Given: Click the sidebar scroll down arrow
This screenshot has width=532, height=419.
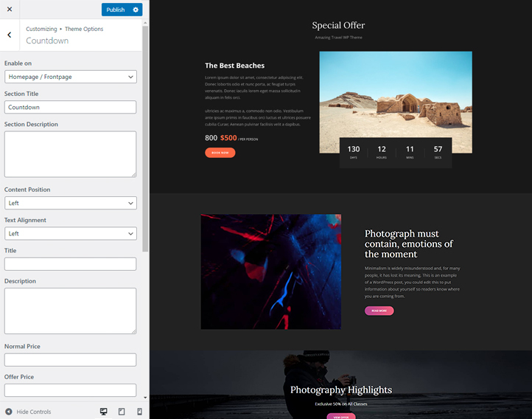Looking at the screenshot, I should [x=145, y=398].
